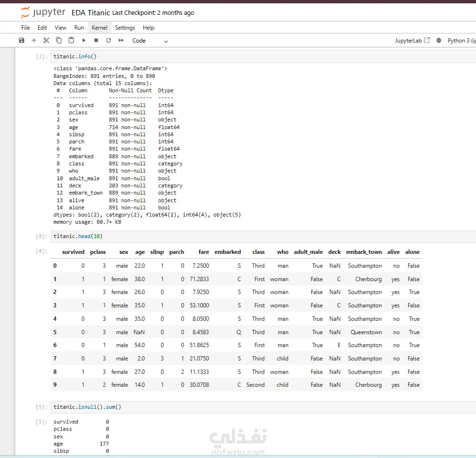
Task: Open the cell type Code dropdown
Action: point(150,41)
